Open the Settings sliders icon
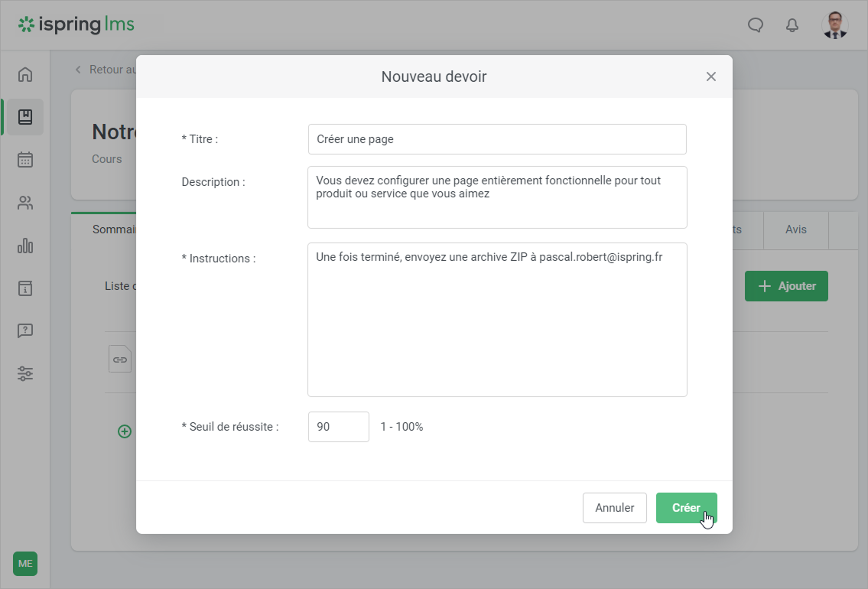868x589 pixels. pyautogui.click(x=25, y=374)
